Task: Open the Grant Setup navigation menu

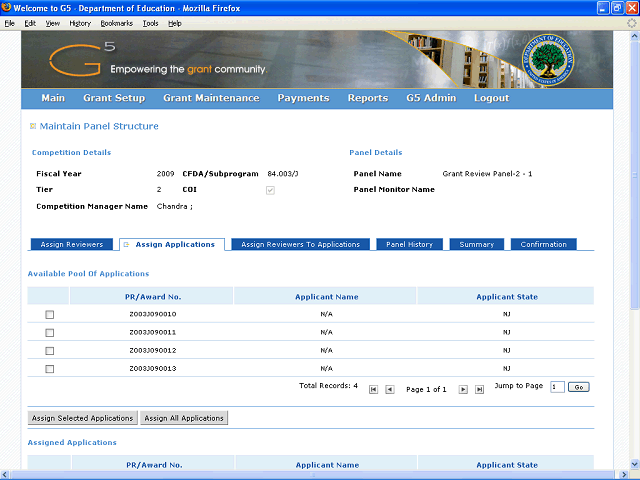Action: (114, 98)
